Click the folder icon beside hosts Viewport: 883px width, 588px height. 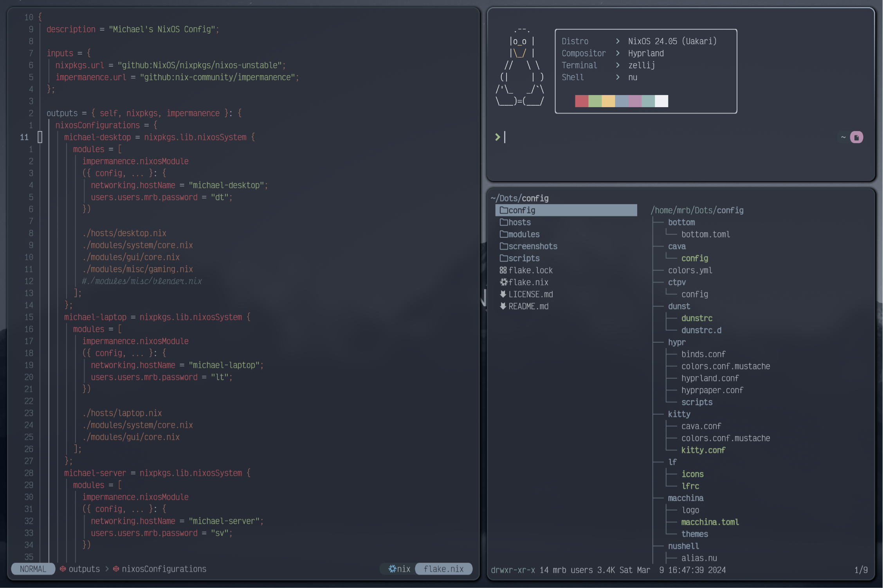point(504,222)
